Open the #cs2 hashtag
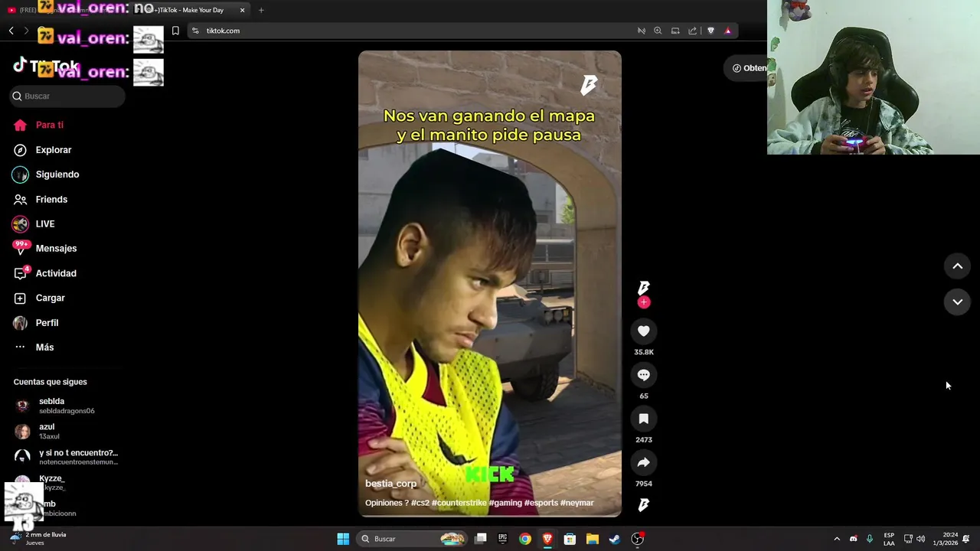Viewport: 980px width, 551px height. point(420,503)
